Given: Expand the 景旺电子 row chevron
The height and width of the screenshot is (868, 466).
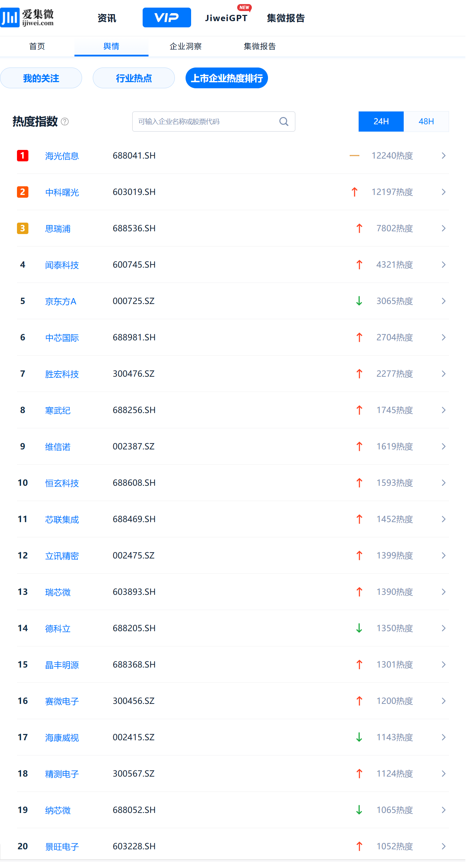Looking at the screenshot, I should coord(443,847).
